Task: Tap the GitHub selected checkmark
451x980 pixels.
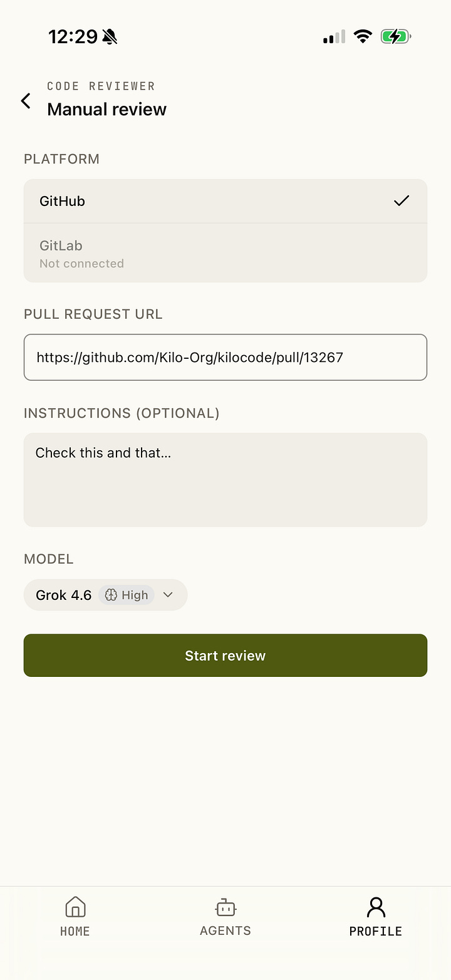Action: [402, 201]
